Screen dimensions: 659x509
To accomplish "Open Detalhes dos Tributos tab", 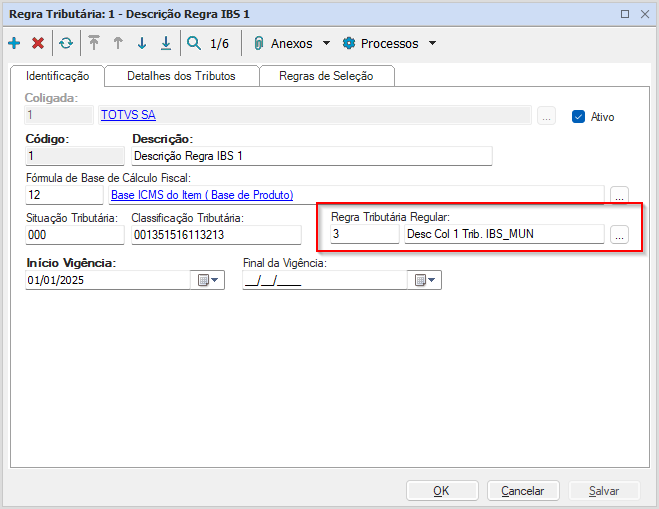I will (x=182, y=76).
